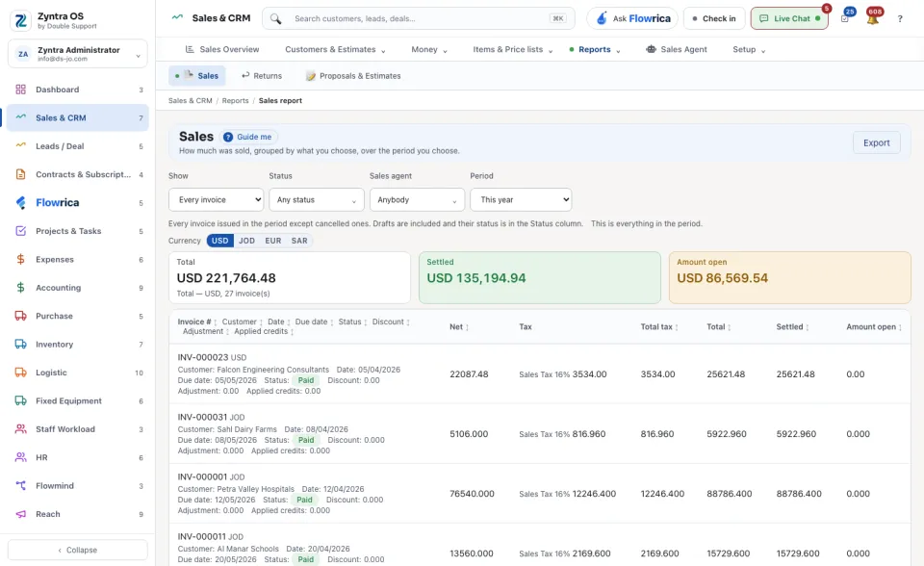The height and width of the screenshot is (566, 924).
Task: Click the search magnifier icon
Action: (x=275, y=19)
